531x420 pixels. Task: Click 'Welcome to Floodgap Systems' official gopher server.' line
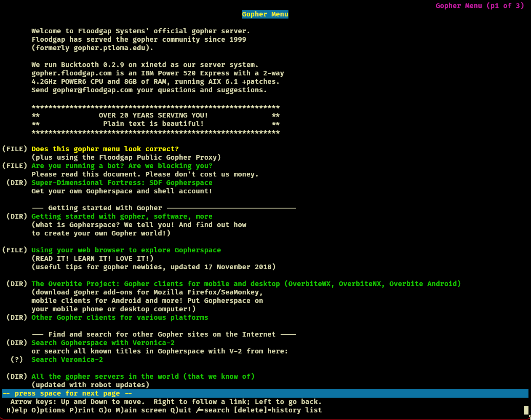pyautogui.click(x=141, y=31)
